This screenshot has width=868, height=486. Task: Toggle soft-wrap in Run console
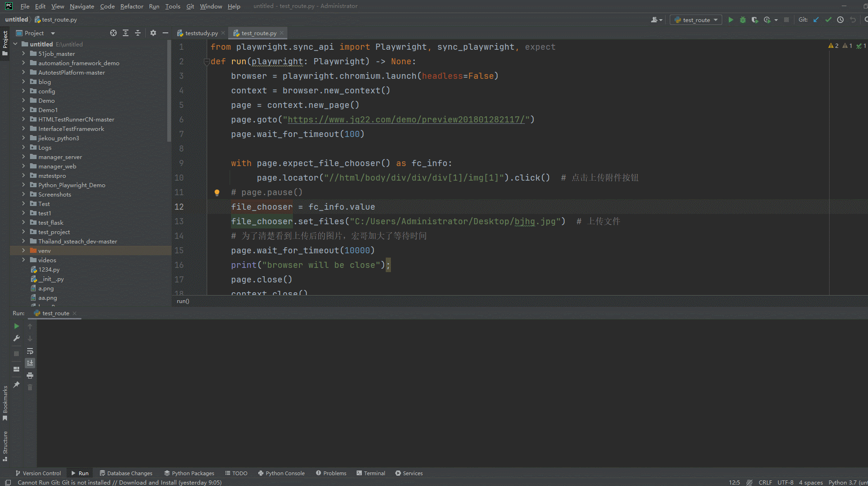pyautogui.click(x=30, y=351)
